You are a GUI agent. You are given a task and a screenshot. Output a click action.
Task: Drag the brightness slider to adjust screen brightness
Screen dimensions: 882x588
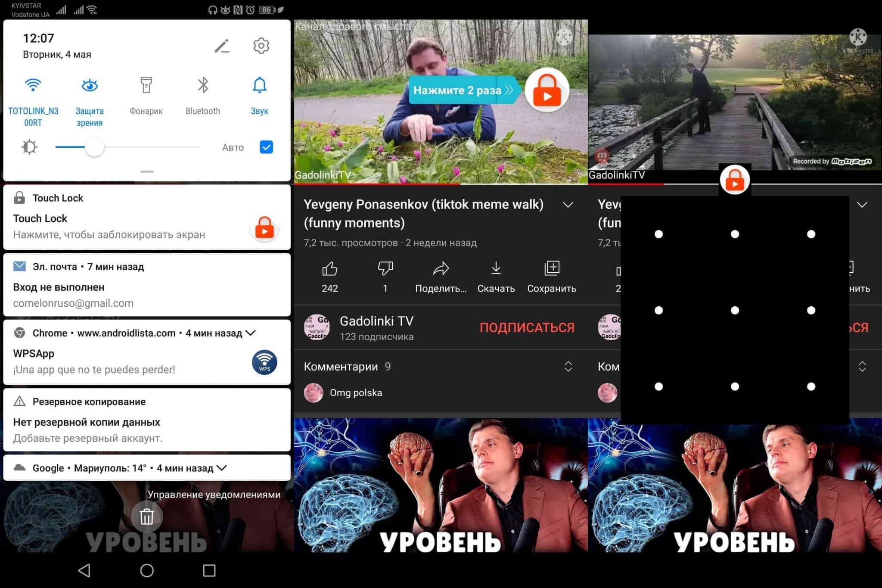click(95, 148)
